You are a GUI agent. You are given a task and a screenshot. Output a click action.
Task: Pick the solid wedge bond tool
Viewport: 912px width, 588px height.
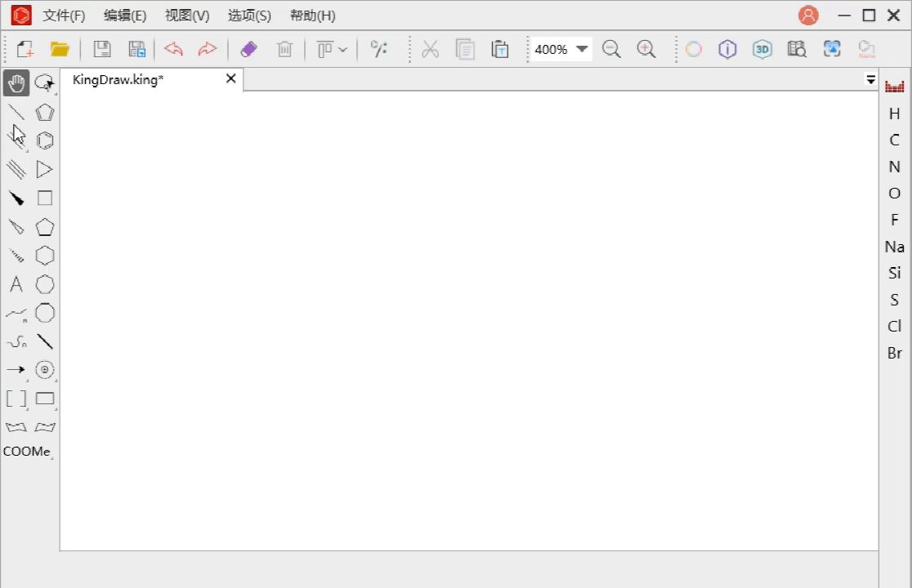coord(16,198)
